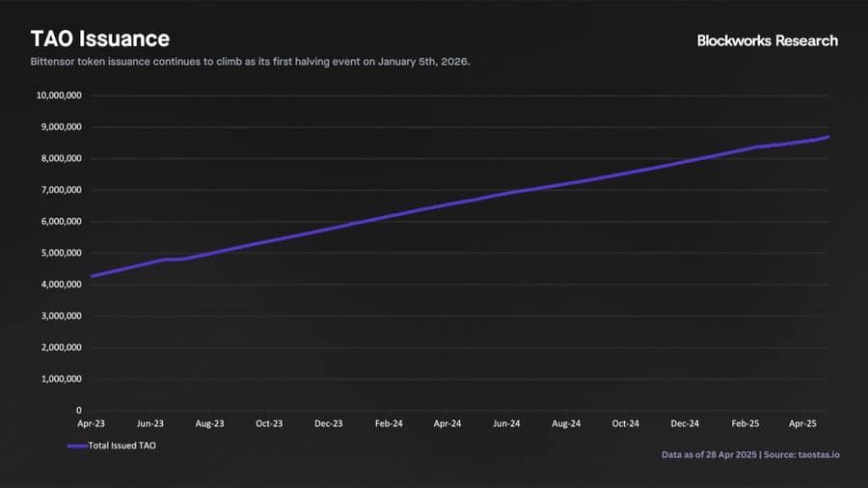Click the halving event subtitle text
Image resolution: width=868 pixels, height=488 pixels.
tap(250, 62)
